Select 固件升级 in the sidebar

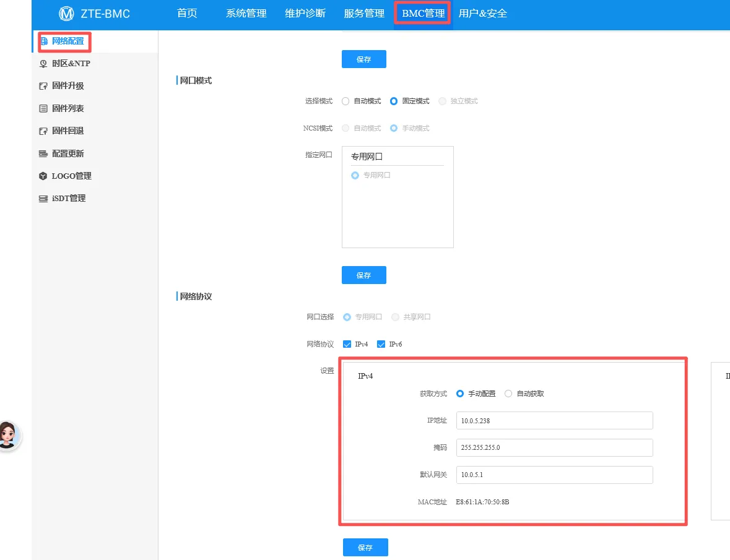68,86
